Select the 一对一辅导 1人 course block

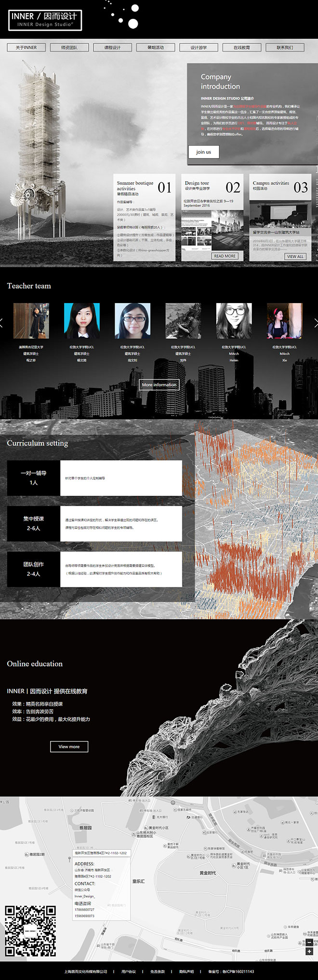tap(94, 478)
